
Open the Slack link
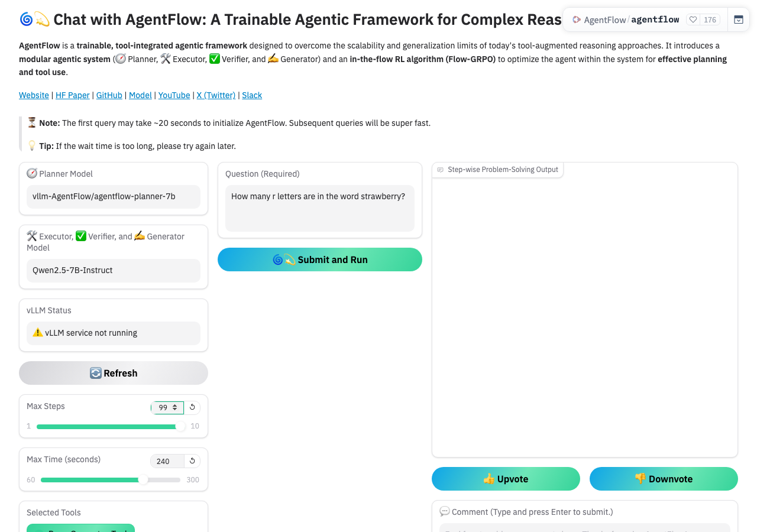coord(252,95)
